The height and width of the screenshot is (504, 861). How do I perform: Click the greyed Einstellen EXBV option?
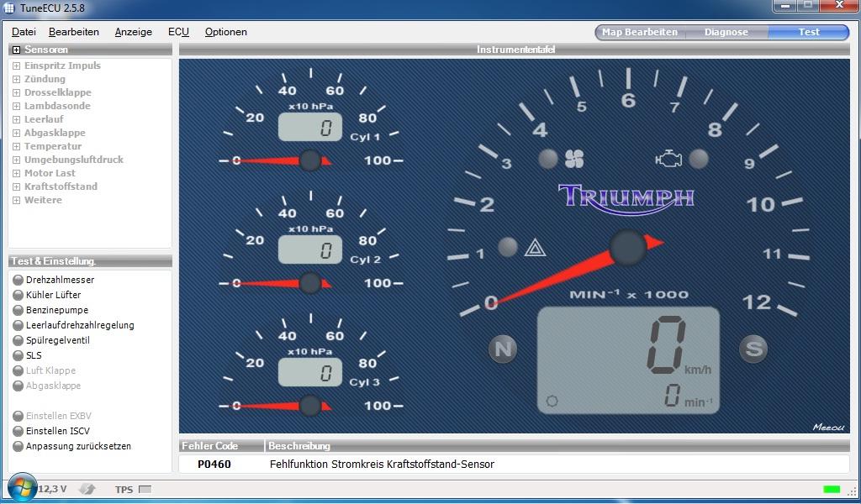coord(52,417)
